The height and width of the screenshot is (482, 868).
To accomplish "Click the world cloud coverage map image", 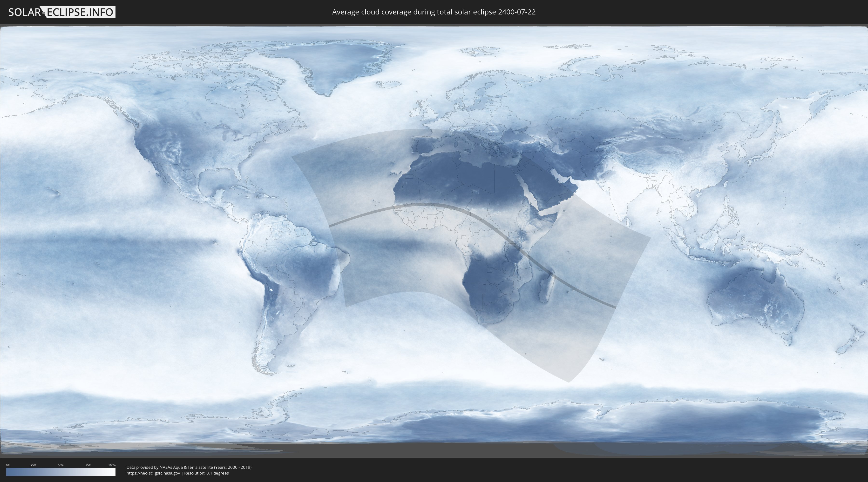I will pyautogui.click(x=434, y=241).
